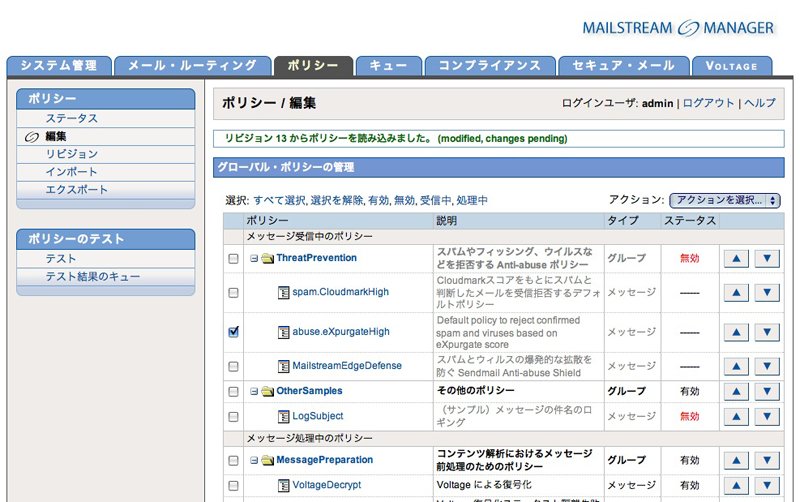This screenshot has height=502, width=800.
Task: Click up arrow for abuse.eXpurgateHigh row
Action: [x=736, y=332]
